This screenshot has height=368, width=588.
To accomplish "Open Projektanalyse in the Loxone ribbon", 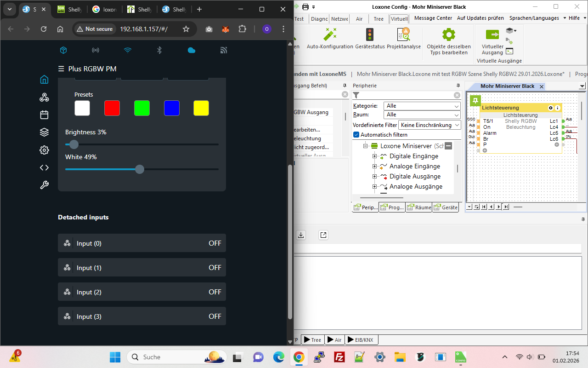I will (404, 38).
